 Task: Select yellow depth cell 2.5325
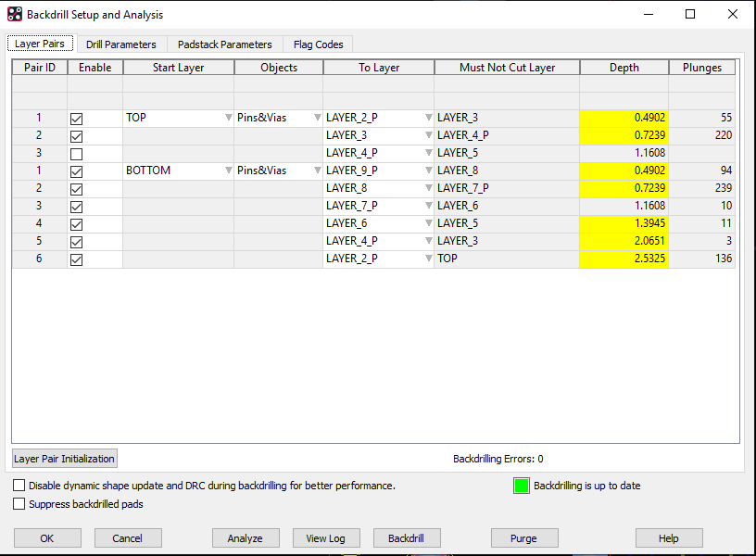(624, 259)
